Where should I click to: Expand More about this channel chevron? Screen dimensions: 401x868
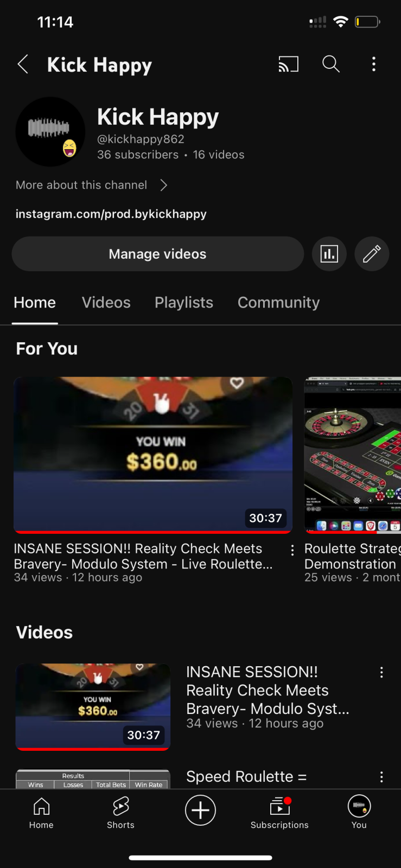pos(164,185)
